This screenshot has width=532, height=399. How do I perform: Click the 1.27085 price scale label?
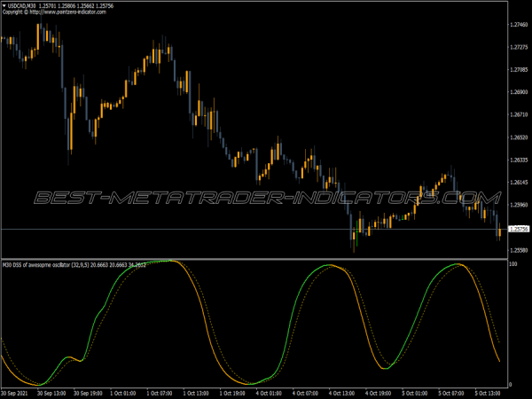click(519, 69)
